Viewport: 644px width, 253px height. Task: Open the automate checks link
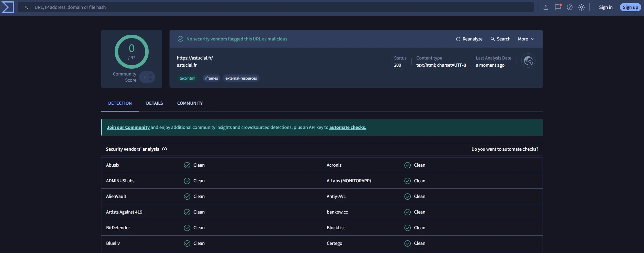(x=348, y=128)
